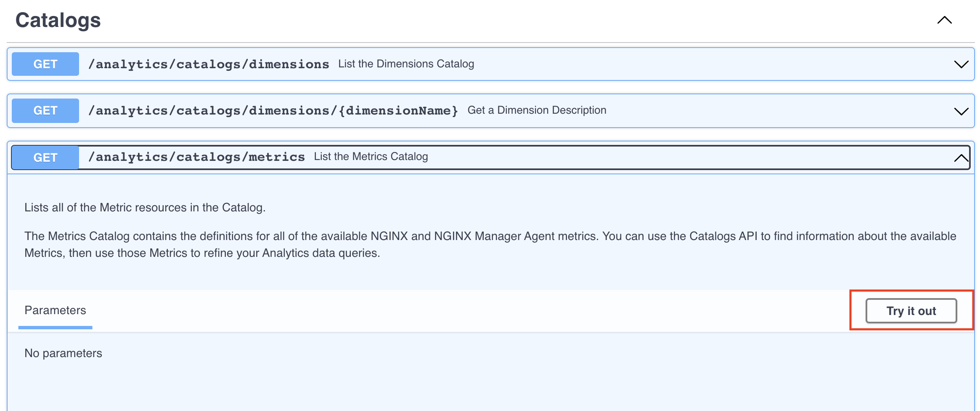Screen dimensions: 980x411
Task: Click the Catalogs section heading
Action: [x=58, y=20]
